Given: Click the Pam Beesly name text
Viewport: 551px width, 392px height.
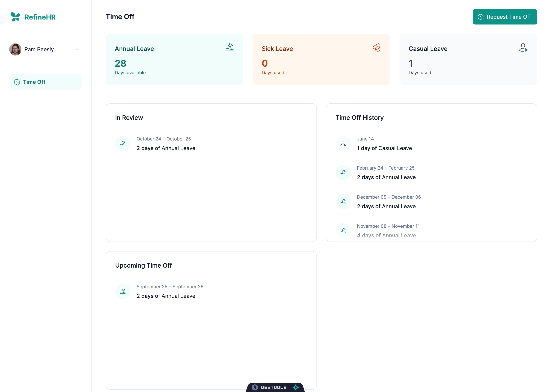Looking at the screenshot, I should (x=39, y=50).
